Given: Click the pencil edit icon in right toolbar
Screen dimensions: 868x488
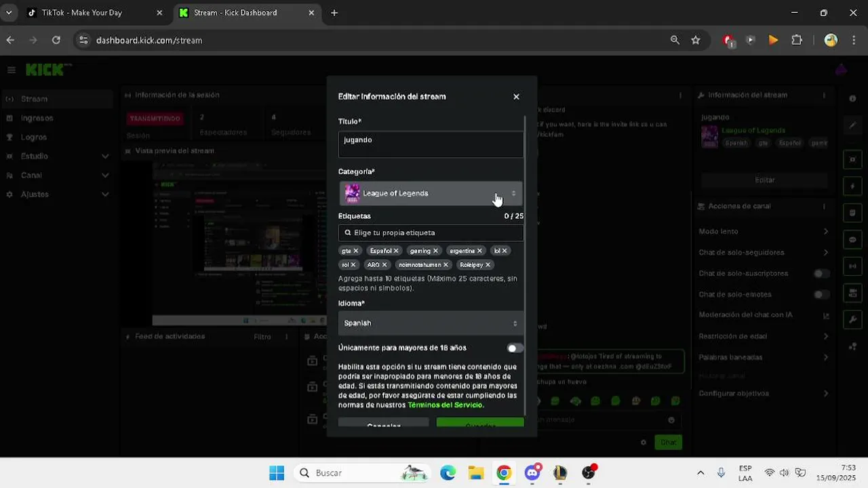Looking at the screenshot, I should [x=852, y=125].
